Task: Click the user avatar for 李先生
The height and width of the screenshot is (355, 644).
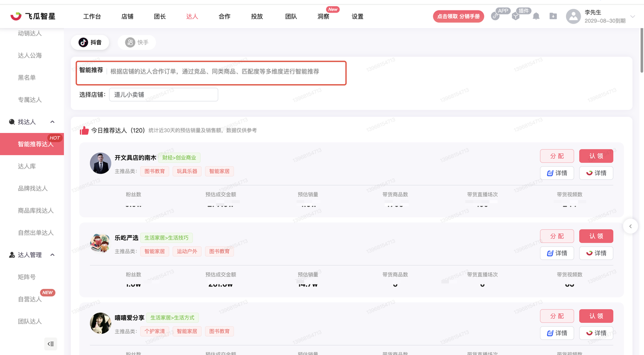Action: 574,17
